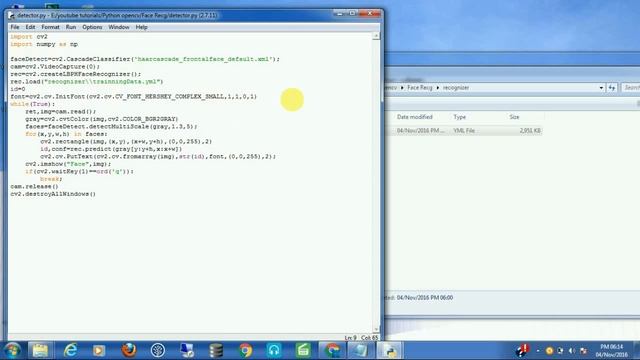Open the Options menu in IDLE
640x360 pixels.
pos(92,27)
